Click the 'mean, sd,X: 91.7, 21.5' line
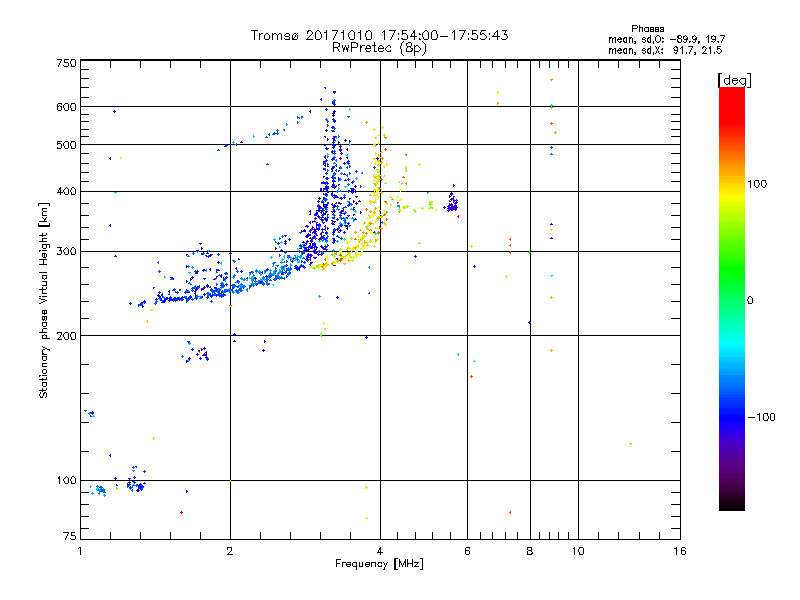The image size is (800, 600). coord(665,50)
